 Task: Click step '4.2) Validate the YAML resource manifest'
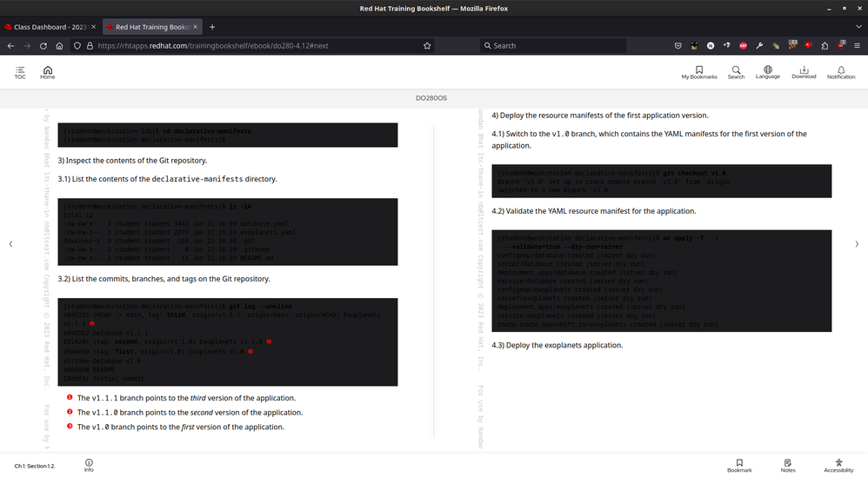594,211
